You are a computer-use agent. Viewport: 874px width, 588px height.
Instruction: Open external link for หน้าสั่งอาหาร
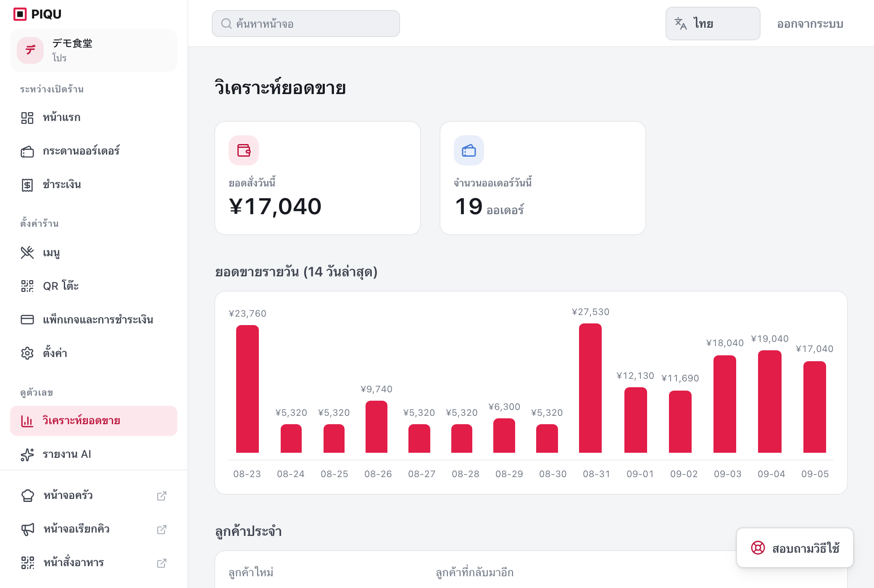point(162,563)
